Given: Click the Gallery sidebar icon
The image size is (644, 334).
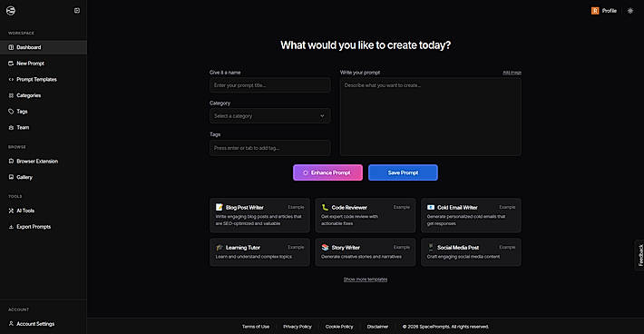Looking at the screenshot, I should 11,177.
